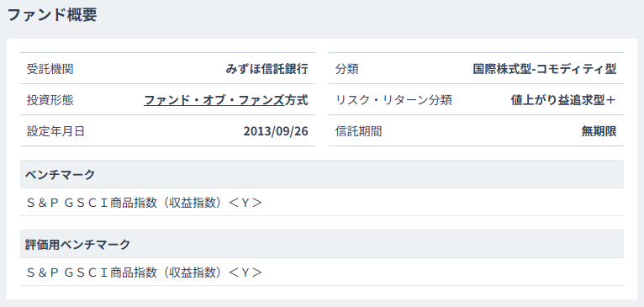This screenshot has width=644, height=307.
Task: Click ＜Ｙ＞ in the ベンチマーク row
Action: point(245,203)
